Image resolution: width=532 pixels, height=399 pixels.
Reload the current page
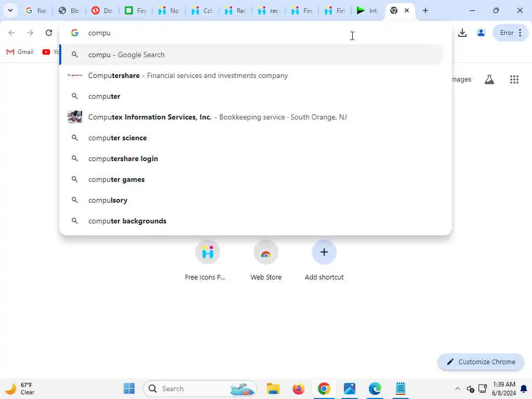point(49,33)
